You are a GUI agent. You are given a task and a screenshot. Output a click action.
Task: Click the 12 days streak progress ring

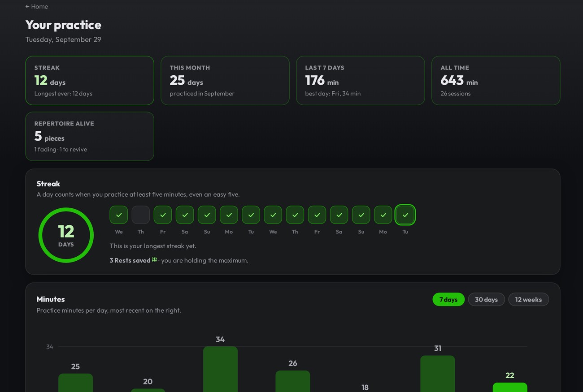[66, 235]
